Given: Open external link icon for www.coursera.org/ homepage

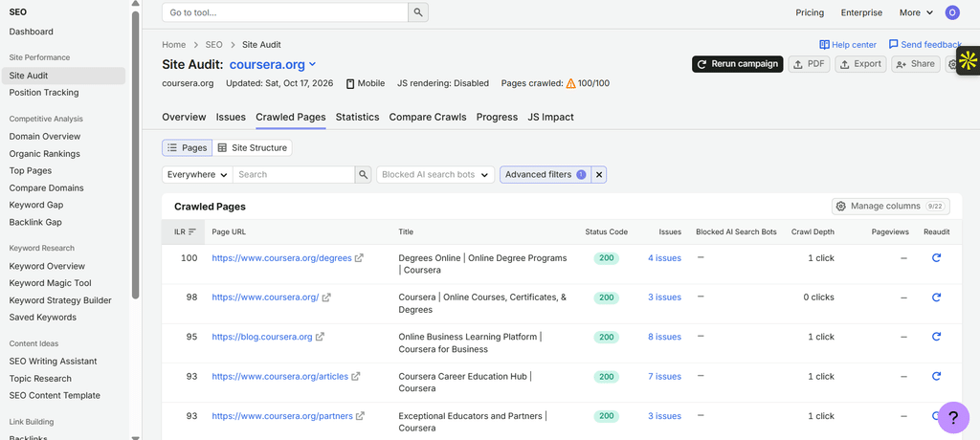Looking at the screenshot, I should 326,297.
